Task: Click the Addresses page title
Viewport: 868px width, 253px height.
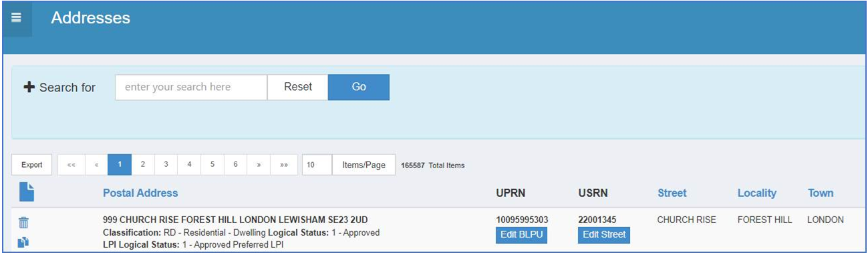Action: 90,18
